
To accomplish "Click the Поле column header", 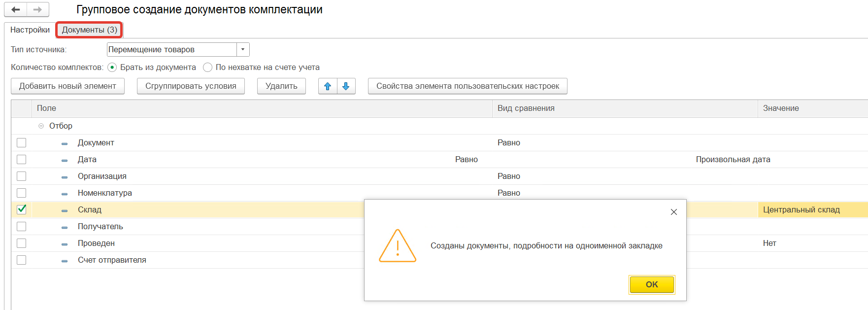I will (262, 108).
